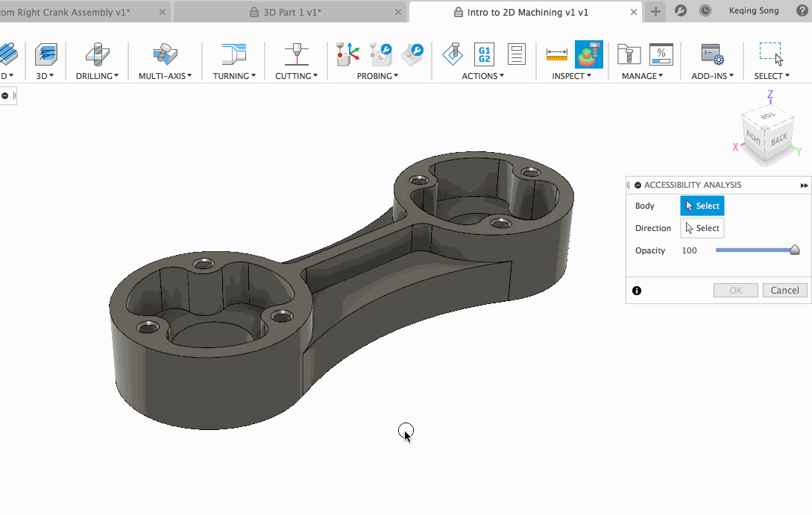
Task: Click the info button in the dialog
Action: pyautogui.click(x=637, y=291)
